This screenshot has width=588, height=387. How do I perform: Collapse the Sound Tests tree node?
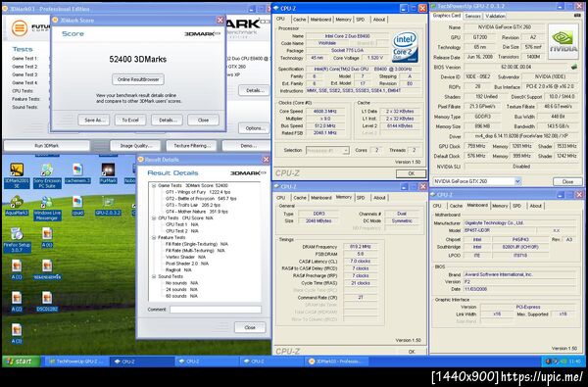[154, 276]
